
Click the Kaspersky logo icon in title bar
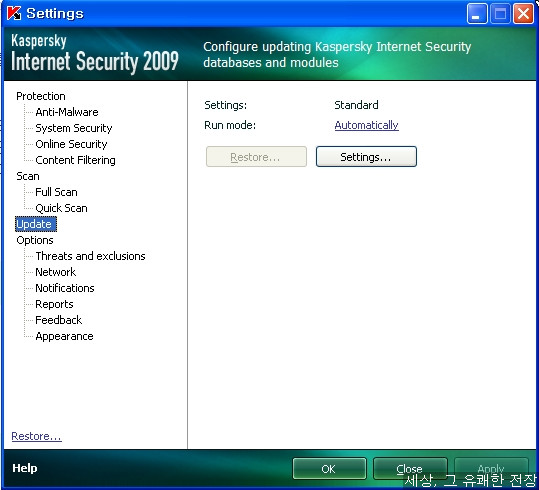pos(14,13)
